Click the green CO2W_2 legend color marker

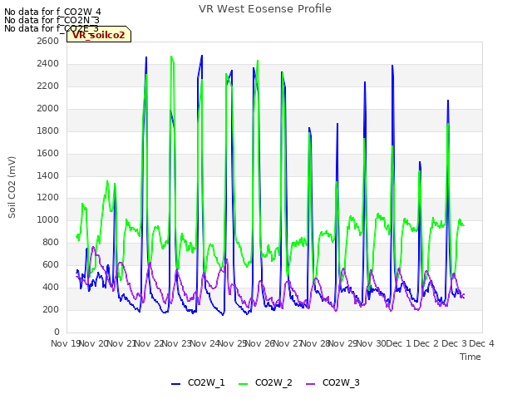click(x=244, y=384)
